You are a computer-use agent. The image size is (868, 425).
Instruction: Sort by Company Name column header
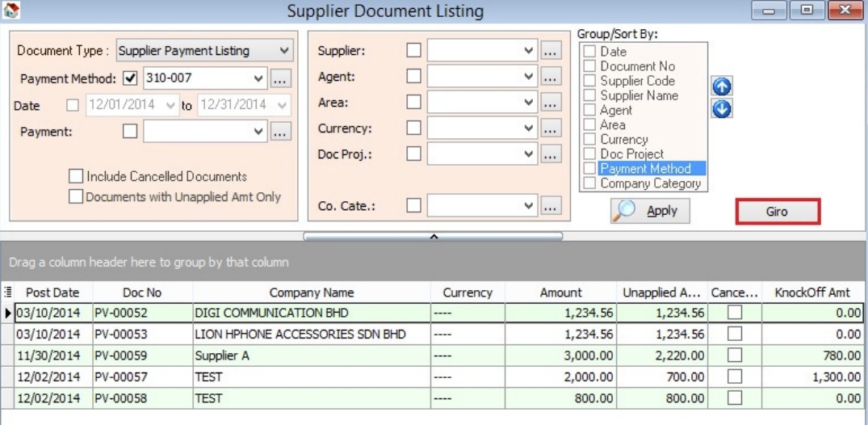(311, 292)
